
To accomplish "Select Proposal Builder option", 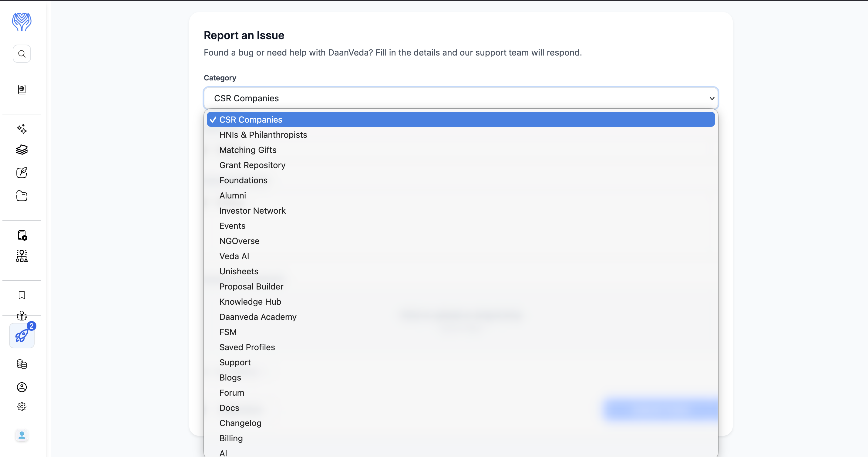I will (x=461, y=286).
